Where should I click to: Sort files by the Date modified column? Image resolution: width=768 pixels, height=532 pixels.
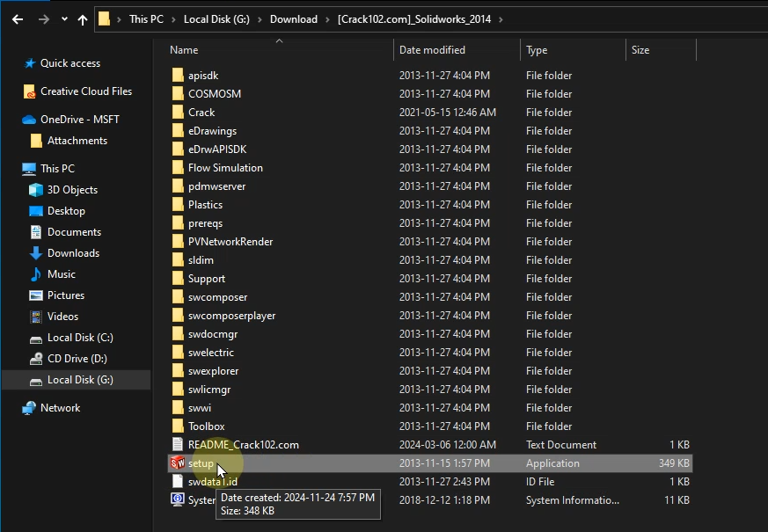coord(432,50)
